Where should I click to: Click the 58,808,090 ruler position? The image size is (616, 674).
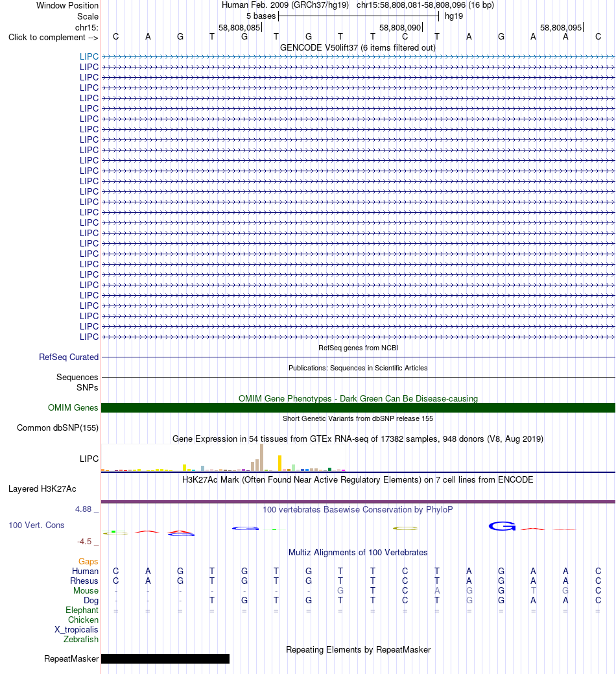[400, 28]
